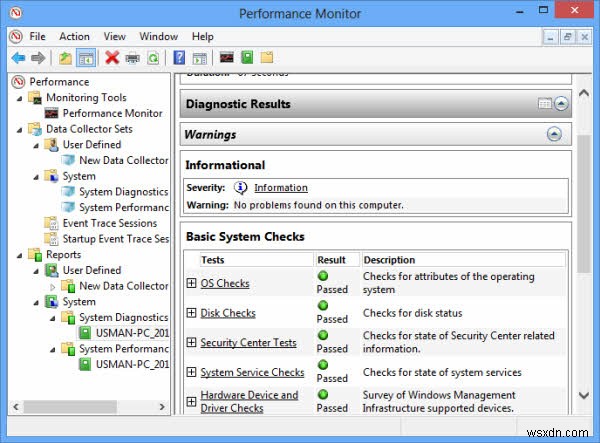Click the tree pane scroll right arrow
This screenshot has height=443, width=600.
click(x=162, y=407)
